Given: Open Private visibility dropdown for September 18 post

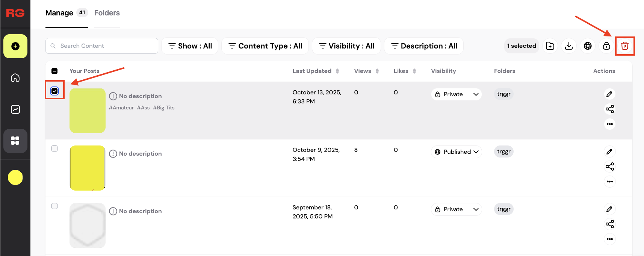Looking at the screenshot, I should click(x=457, y=209).
